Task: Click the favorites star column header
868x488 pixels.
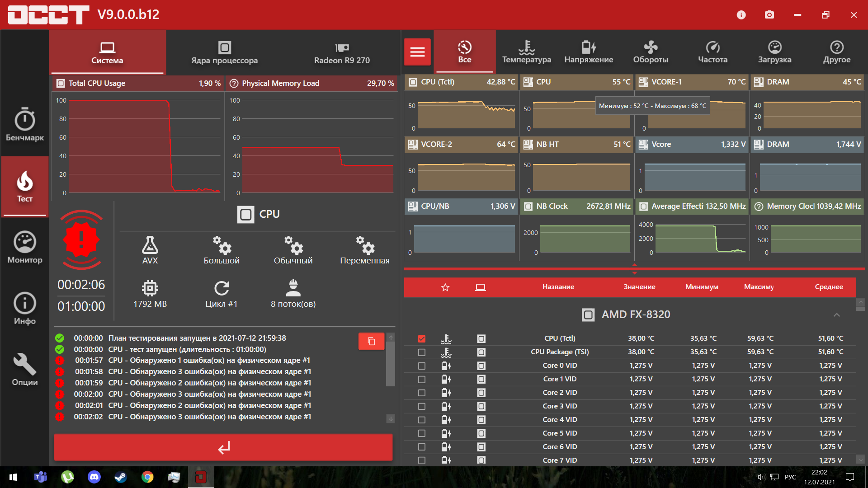Action: (x=445, y=287)
